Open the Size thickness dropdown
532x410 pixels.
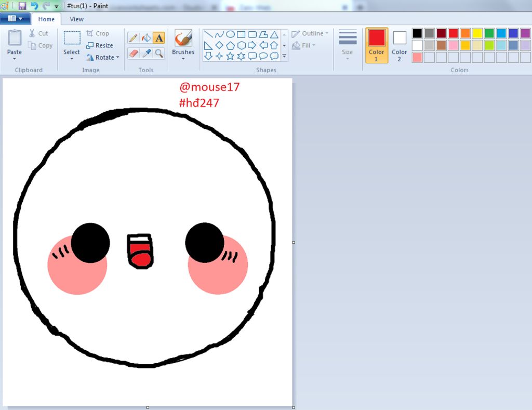click(x=348, y=45)
